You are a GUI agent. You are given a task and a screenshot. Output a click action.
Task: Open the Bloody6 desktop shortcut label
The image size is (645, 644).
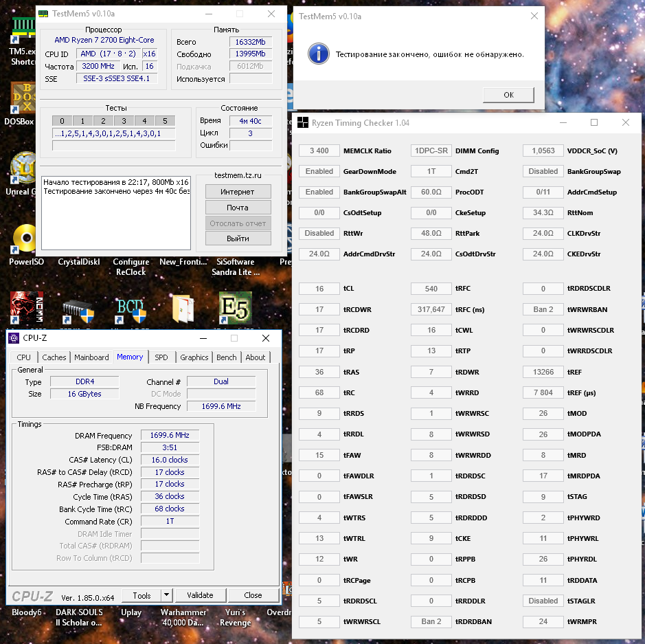coord(26,612)
